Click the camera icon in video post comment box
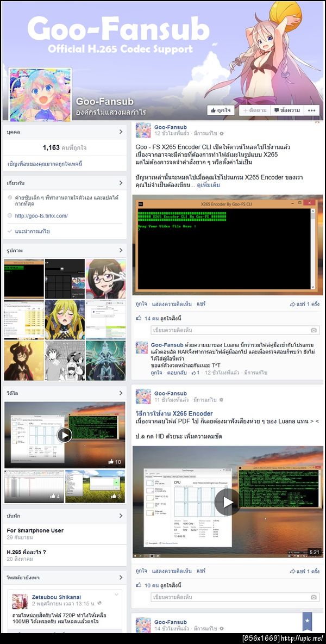Image resolution: width=326 pixels, height=644 pixels. pos(314,597)
